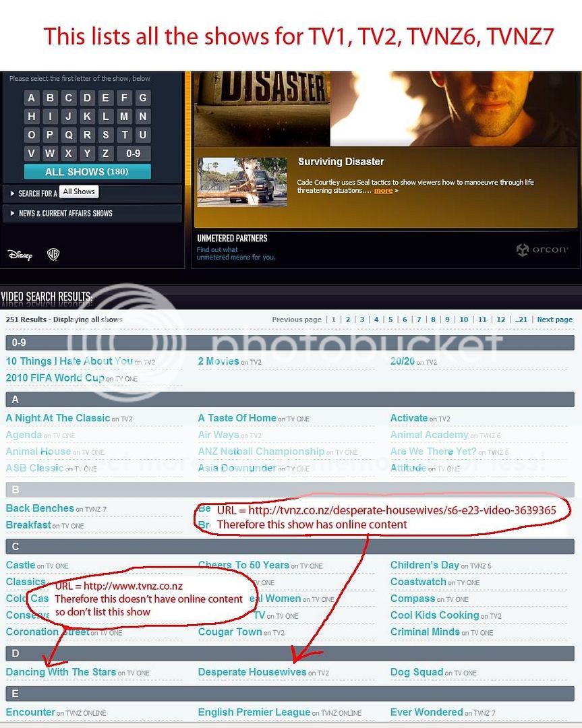Viewport: 582px width, 728px height.
Task: Open the Surviving Disaster truck thumbnail
Action: tap(233, 181)
